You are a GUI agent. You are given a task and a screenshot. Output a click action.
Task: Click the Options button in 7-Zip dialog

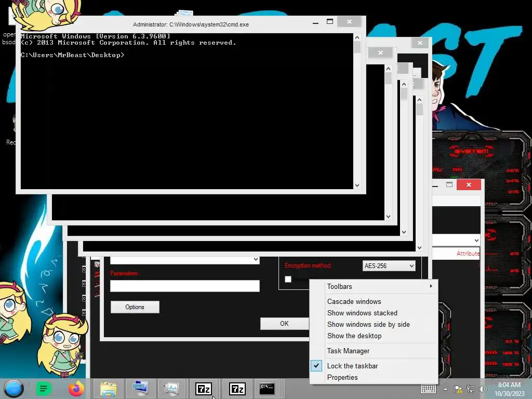[135, 307]
